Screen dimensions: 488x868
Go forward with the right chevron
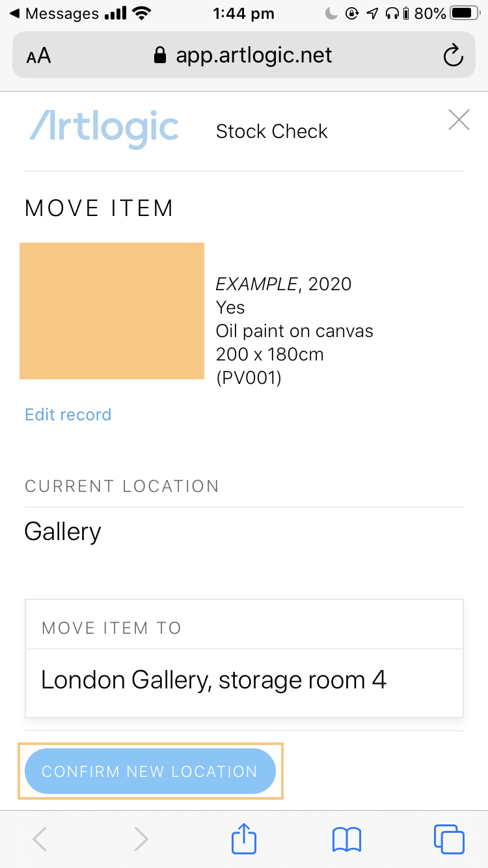click(x=141, y=839)
